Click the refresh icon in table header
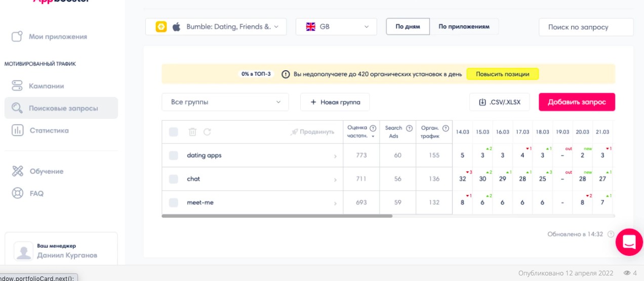 point(207,132)
